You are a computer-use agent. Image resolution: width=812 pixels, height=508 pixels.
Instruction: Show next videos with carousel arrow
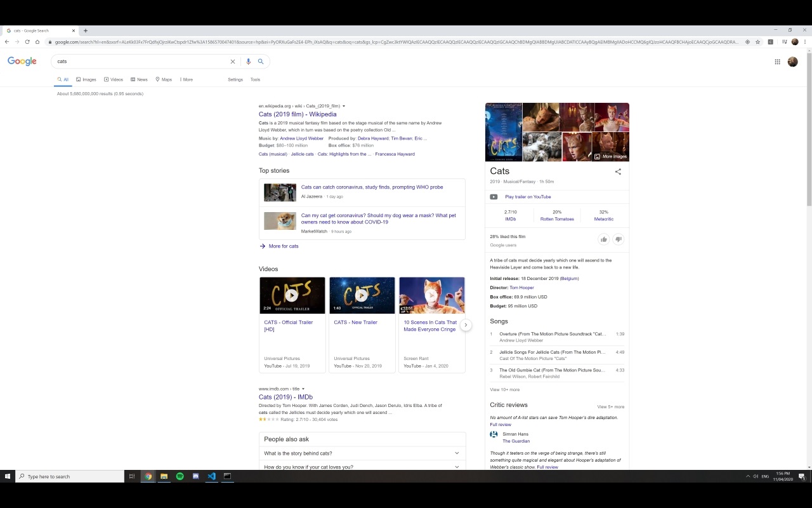pos(466,324)
